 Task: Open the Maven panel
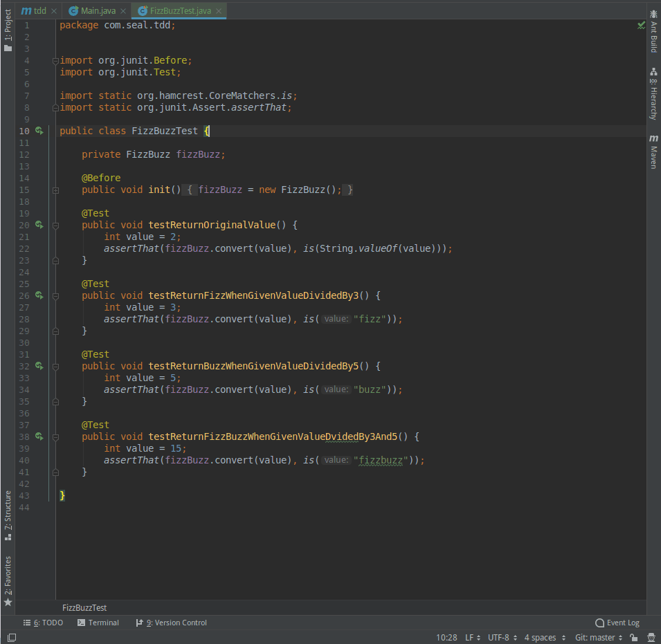(x=653, y=152)
